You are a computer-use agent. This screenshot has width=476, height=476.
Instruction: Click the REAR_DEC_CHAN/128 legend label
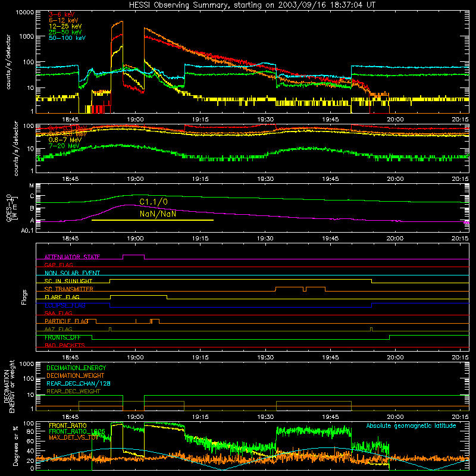pos(79,383)
